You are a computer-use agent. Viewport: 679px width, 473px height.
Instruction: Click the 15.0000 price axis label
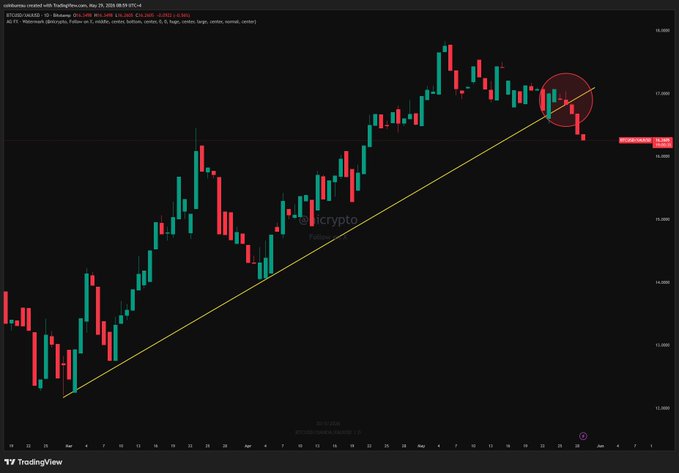click(663, 219)
